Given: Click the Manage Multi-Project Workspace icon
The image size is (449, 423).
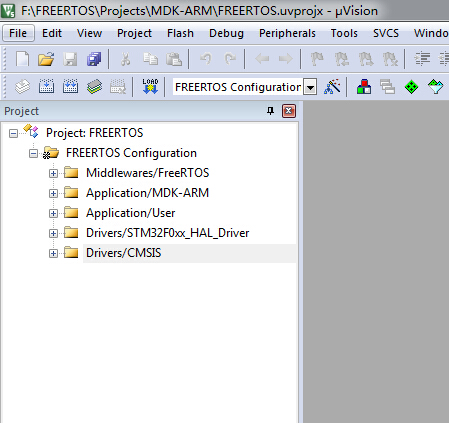Looking at the screenshot, I should coord(387,87).
